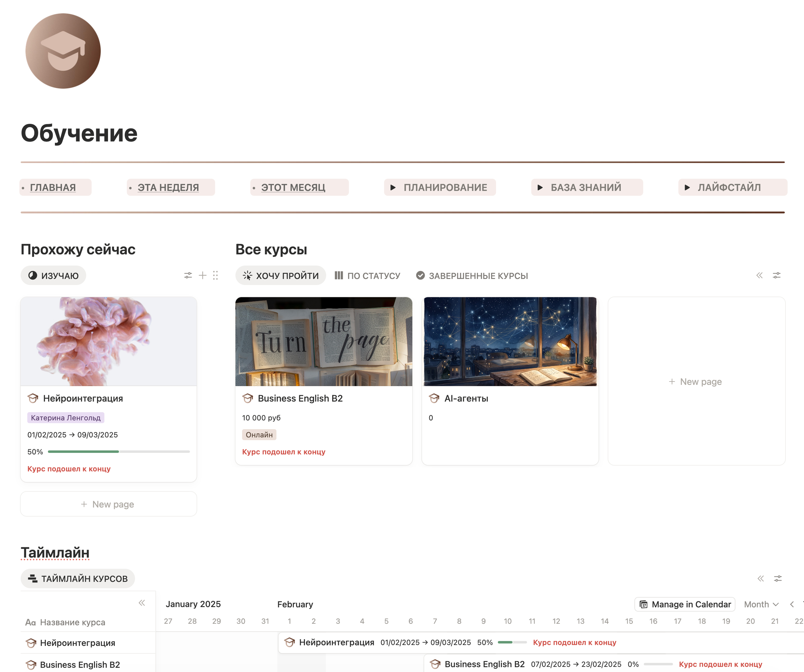Open Все курсы view settings sliders icon
Viewport: 804px width, 672px height.
tap(776, 276)
